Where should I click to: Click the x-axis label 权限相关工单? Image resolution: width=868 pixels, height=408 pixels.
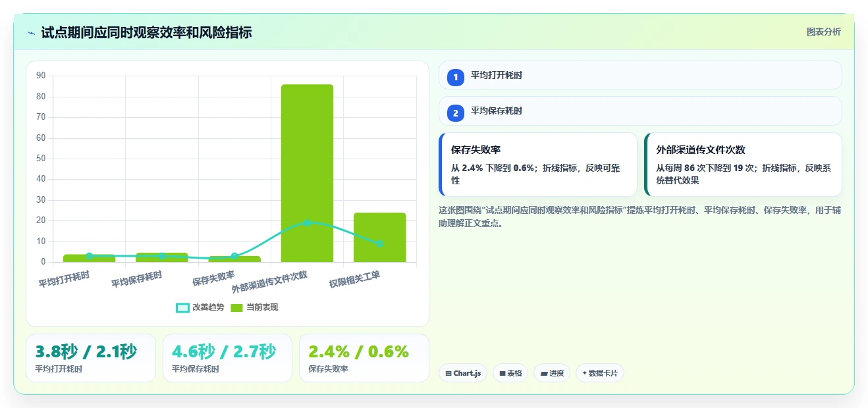[x=355, y=280]
